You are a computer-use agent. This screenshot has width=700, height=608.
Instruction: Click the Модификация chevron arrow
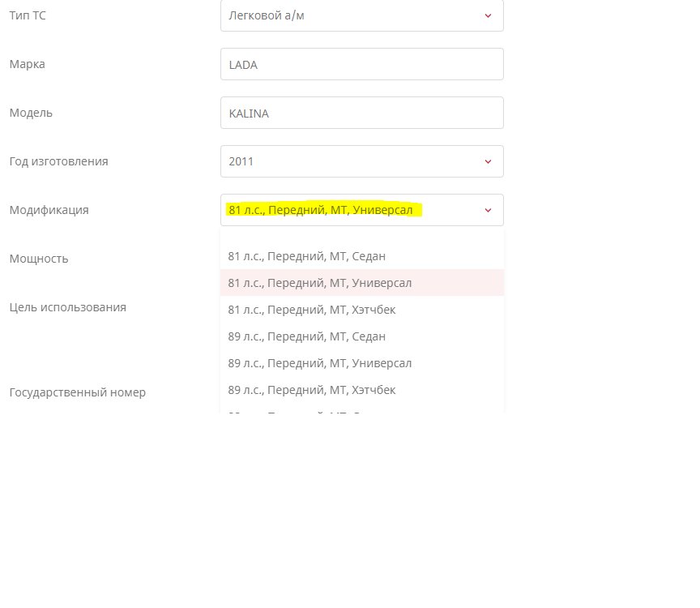(x=488, y=211)
